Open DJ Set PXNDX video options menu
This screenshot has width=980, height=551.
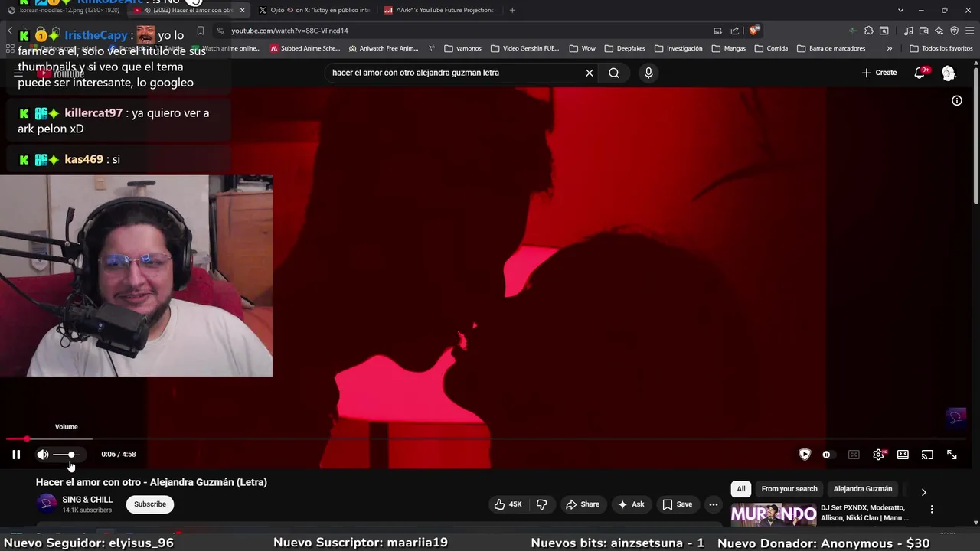pyautogui.click(x=932, y=510)
